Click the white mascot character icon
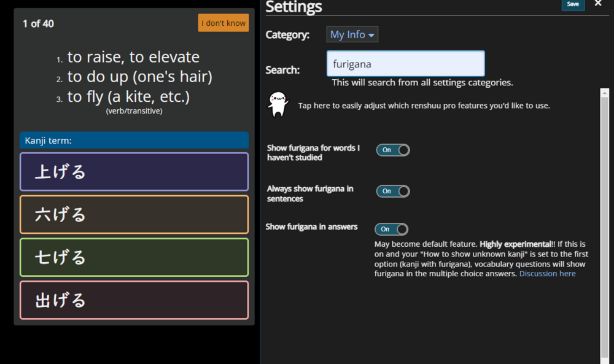614x364 pixels. [278, 104]
